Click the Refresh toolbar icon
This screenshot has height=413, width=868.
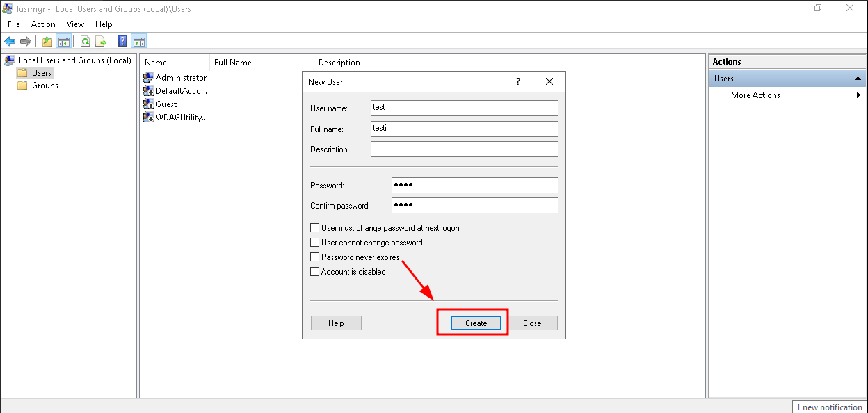pyautogui.click(x=85, y=42)
